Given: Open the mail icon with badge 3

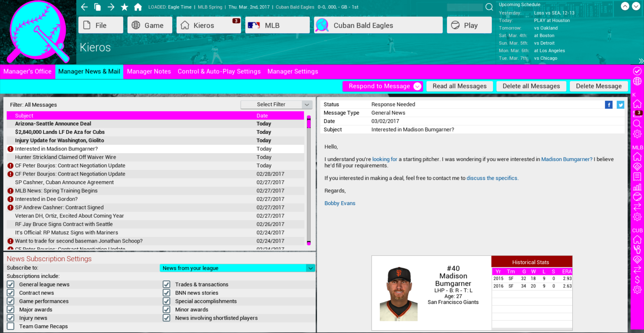Looking at the screenshot, I should [637, 114].
